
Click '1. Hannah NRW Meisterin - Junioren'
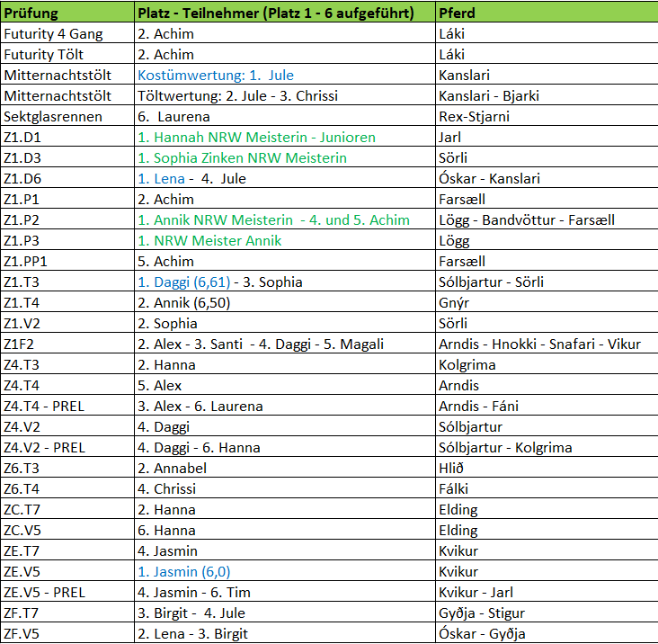point(285,136)
